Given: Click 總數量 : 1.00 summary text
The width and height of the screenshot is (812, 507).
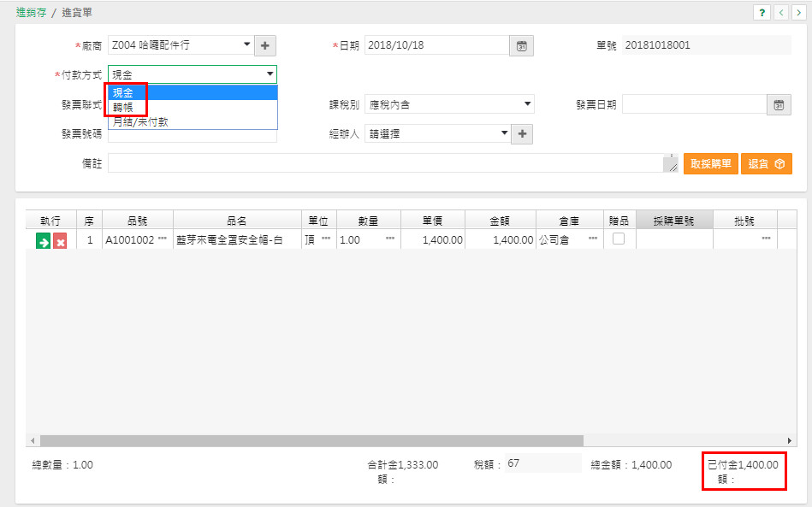Looking at the screenshot, I should (62, 465).
